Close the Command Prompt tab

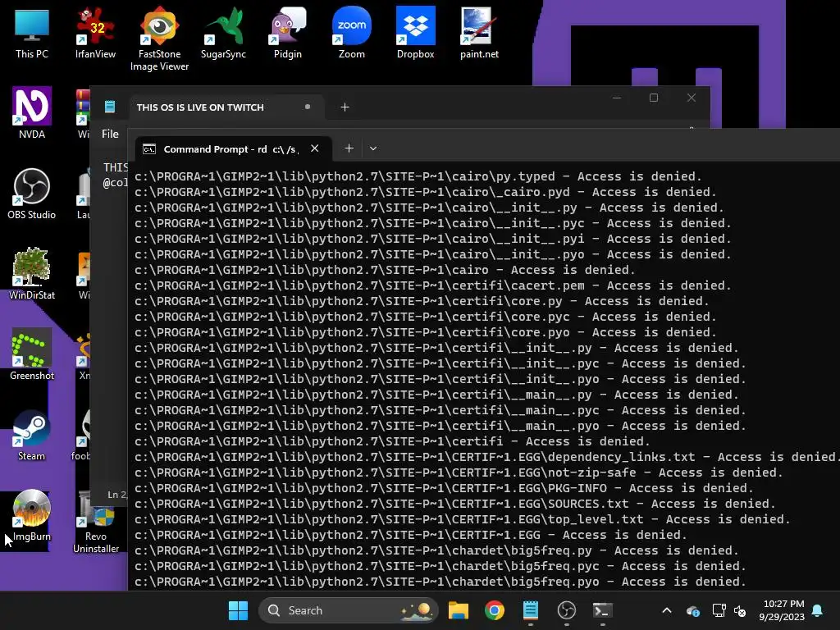click(x=315, y=148)
